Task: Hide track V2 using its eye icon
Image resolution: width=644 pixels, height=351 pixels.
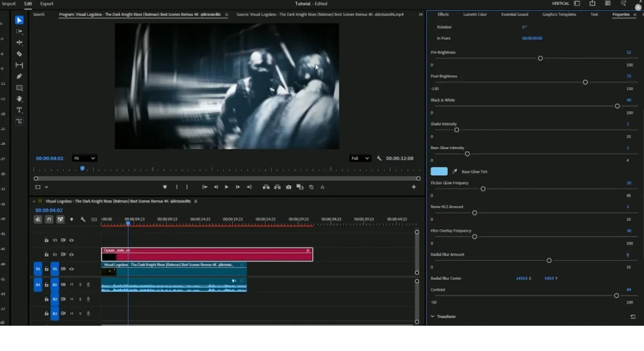Action: tap(71, 254)
